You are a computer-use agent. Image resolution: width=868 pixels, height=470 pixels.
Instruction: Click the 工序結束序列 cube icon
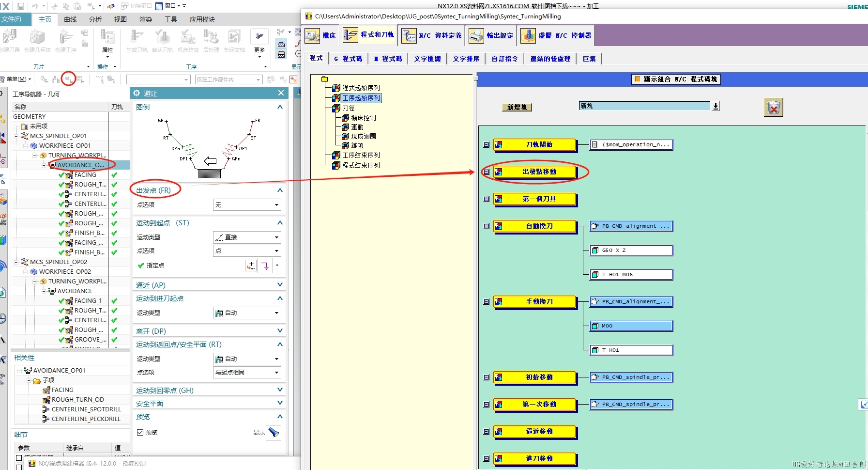pos(336,155)
